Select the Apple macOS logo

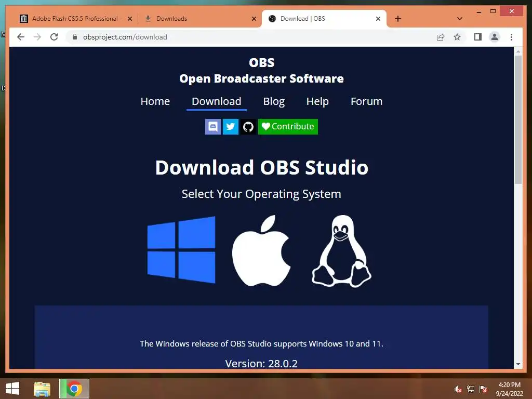pyautogui.click(x=261, y=250)
